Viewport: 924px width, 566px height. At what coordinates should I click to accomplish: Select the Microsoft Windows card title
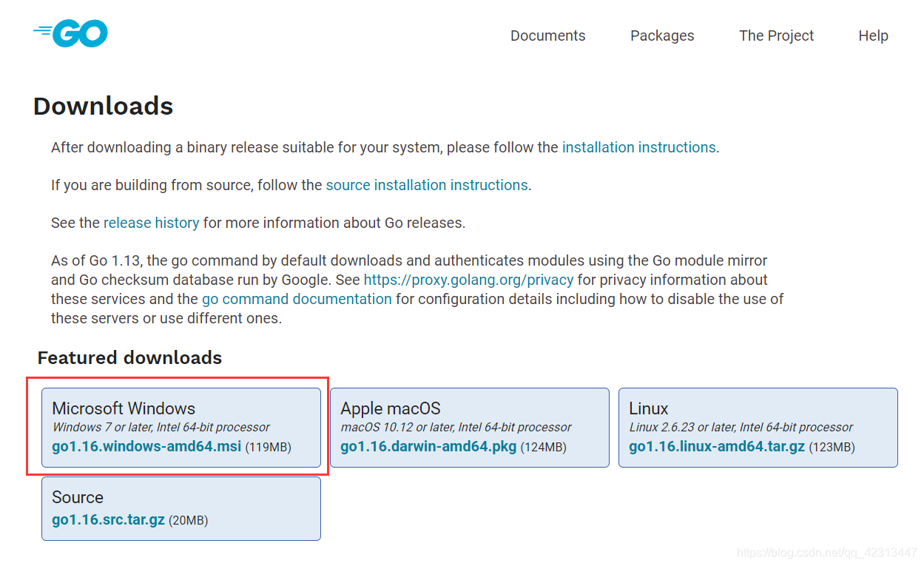tap(124, 408)
